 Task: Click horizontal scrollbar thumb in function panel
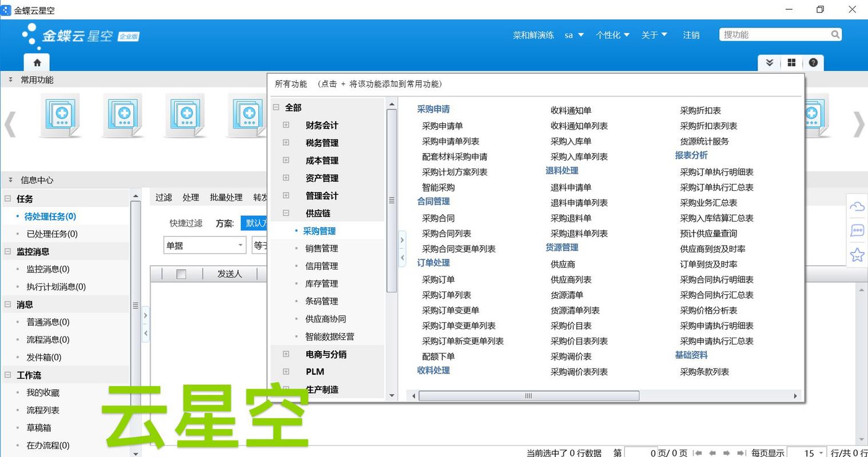(x=528, y=396)
